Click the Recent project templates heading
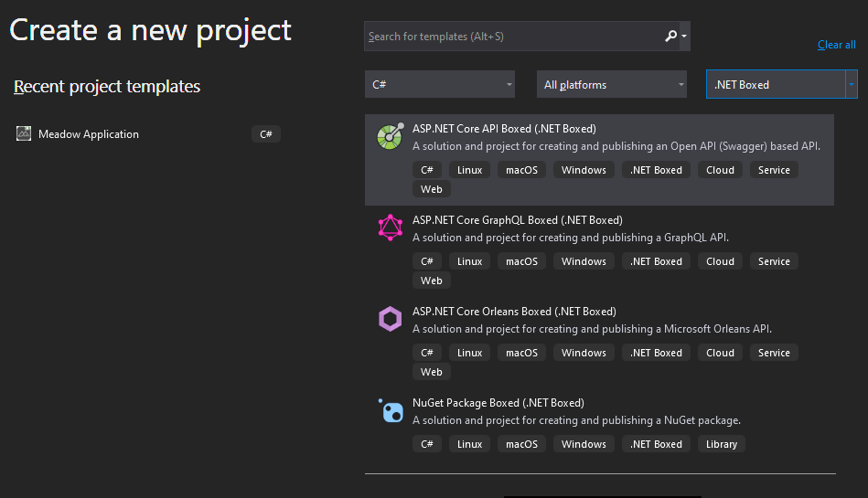This screenshot has width=868, height=498. coord(107,87)
